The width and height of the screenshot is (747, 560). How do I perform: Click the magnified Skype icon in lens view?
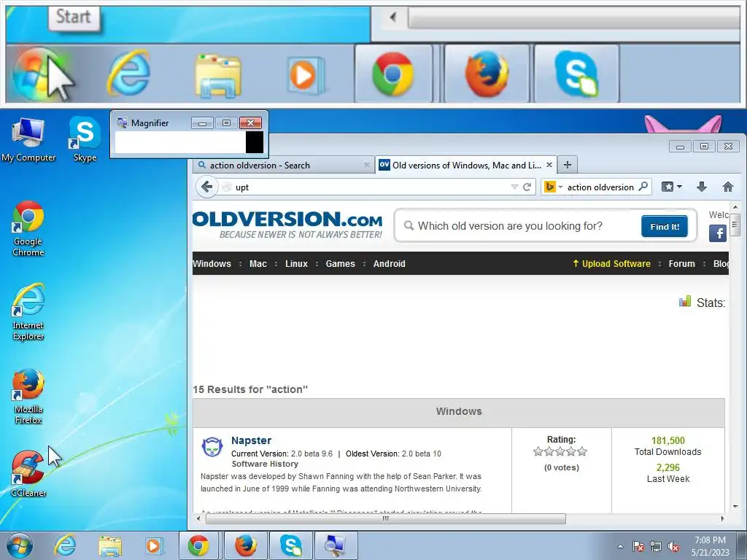(576, 74)
